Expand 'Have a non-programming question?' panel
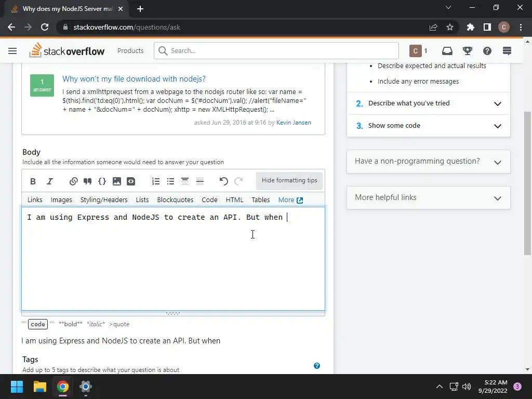The height and width of the screenshot is (399, 532). (429, 162)
